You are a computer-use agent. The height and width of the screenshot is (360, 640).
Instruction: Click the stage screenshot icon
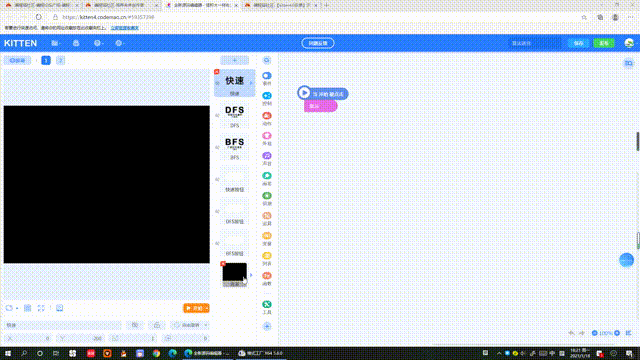click(60, 308)
